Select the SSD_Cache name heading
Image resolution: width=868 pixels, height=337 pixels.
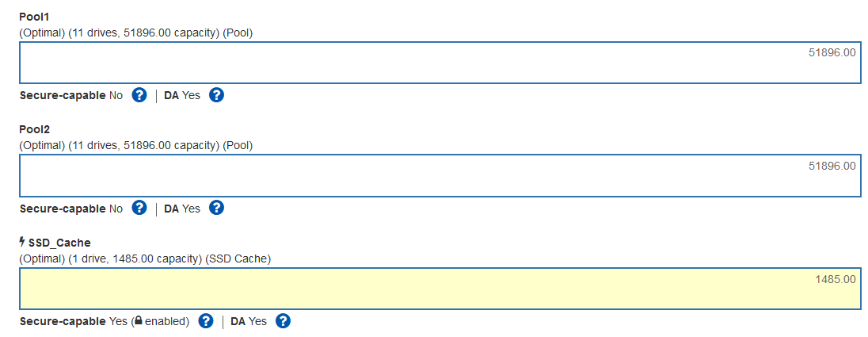(54, 242)
